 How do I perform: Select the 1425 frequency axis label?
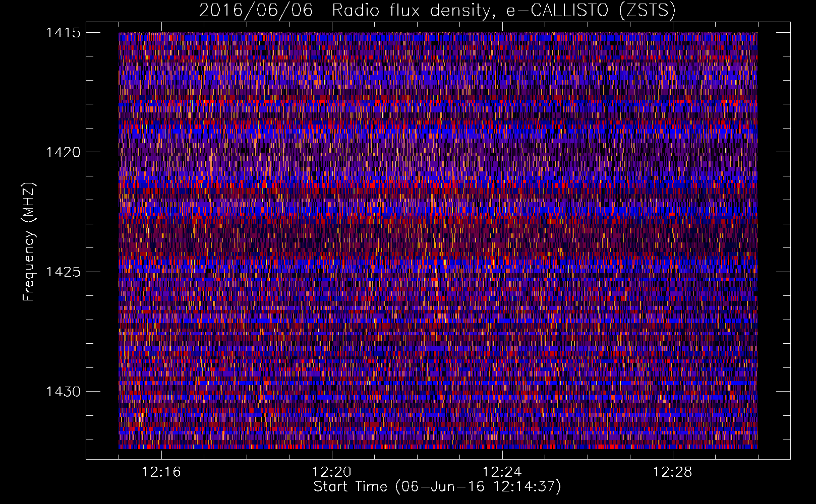(63, 272)
